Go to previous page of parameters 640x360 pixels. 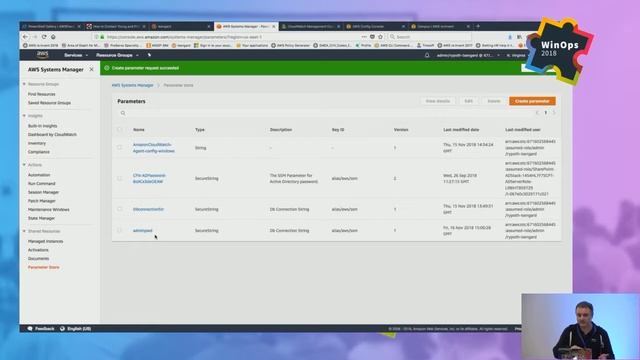(537, 113)
